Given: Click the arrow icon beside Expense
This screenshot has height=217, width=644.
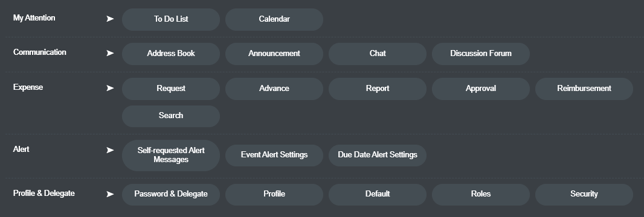Looking at the screenshot, I should (110, 88).
